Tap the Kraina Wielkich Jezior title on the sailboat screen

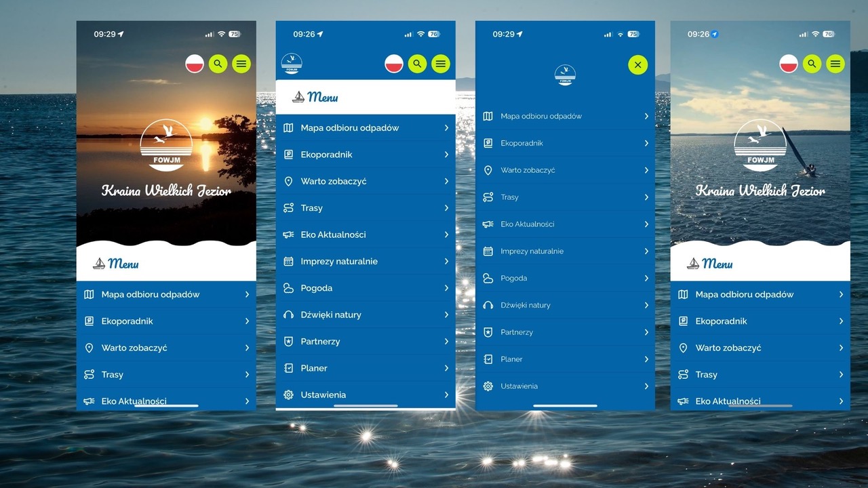coord(760,190)
